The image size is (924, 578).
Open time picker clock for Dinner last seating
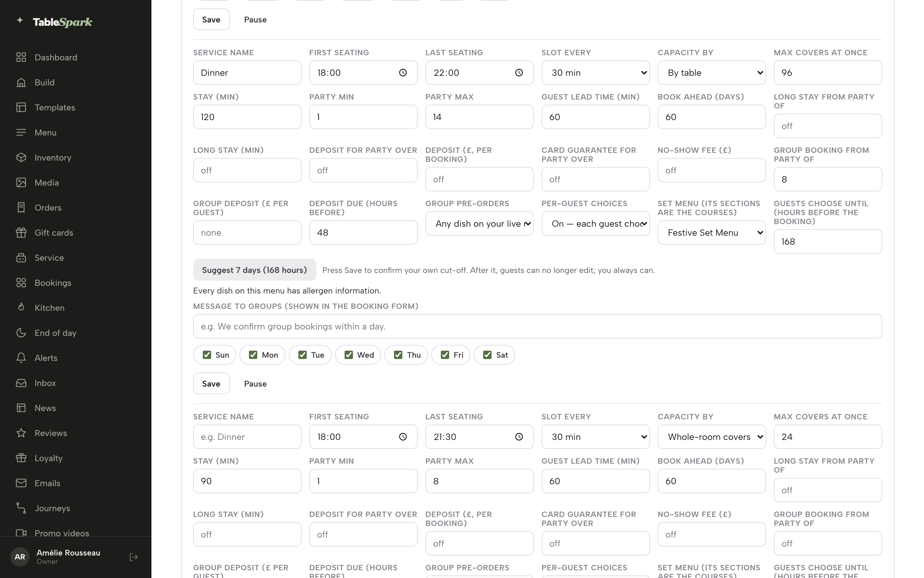point(519,73)
